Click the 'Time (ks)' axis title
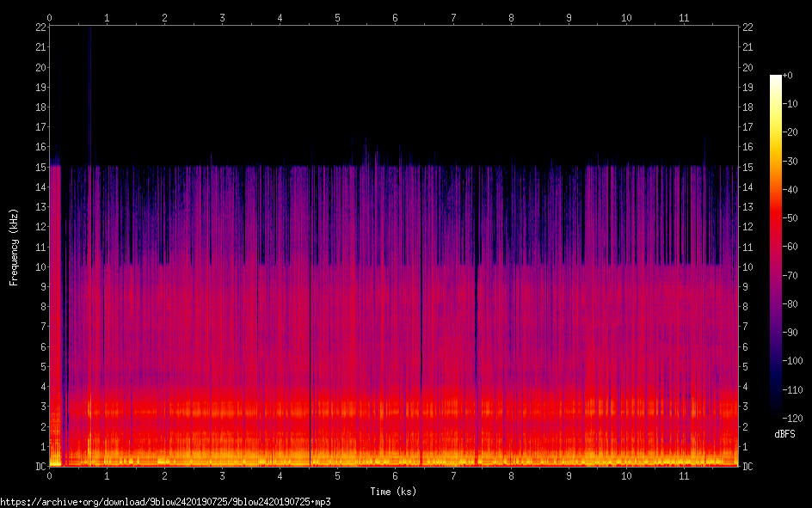Viewport: 812px width, 508px height. click(393, 492)
